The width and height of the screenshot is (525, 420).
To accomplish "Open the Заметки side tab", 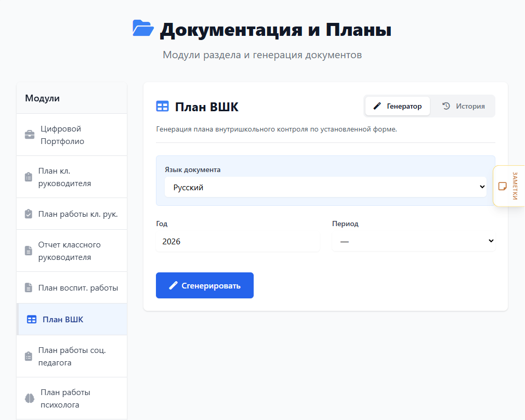I will click(509, 186).
